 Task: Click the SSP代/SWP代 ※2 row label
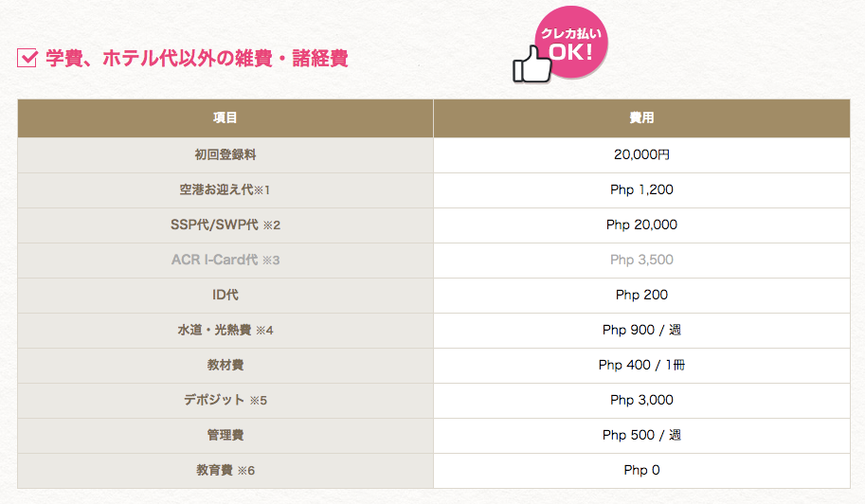(x=225, y=225)
